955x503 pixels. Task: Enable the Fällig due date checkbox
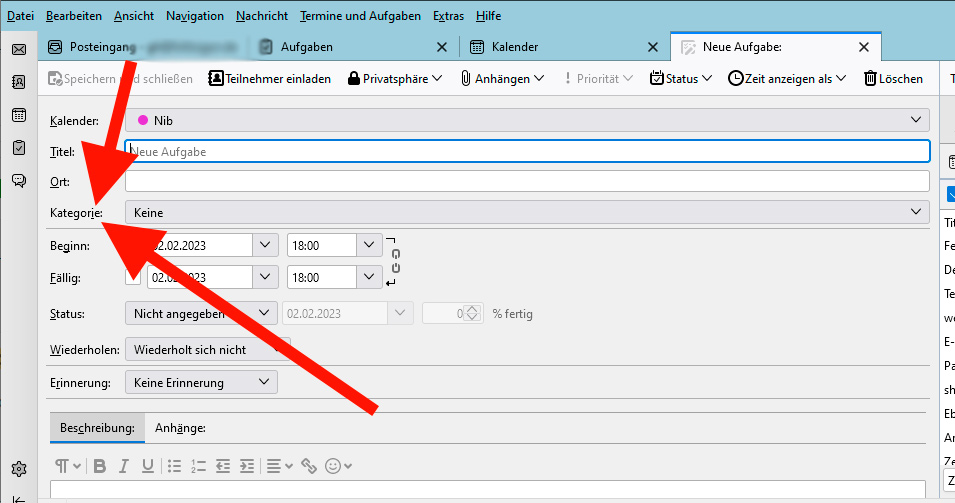(x=133, y=277)
